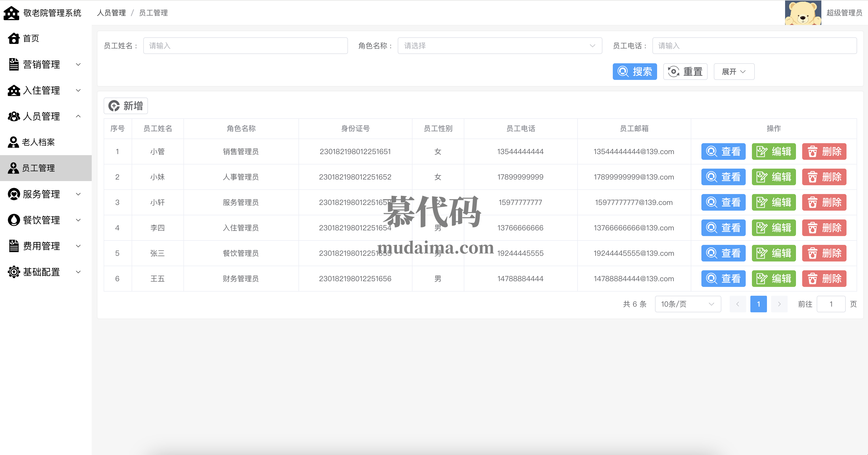The width and height of the screenshot is (868, 455).
Task: Edit employee 小管 with 编辑 button
Action: (773, 152)
